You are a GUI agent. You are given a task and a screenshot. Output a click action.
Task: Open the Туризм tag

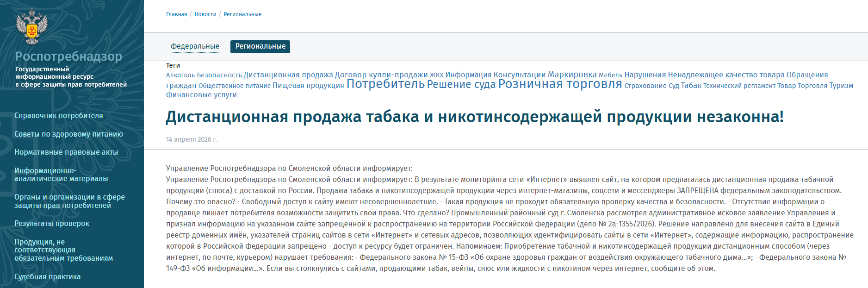(x=841, y=86)
